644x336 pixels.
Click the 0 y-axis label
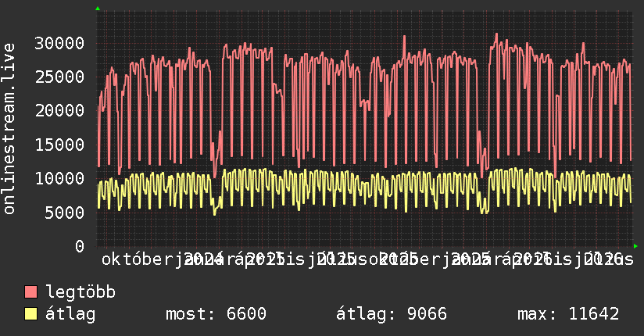(x=80, y=246)
